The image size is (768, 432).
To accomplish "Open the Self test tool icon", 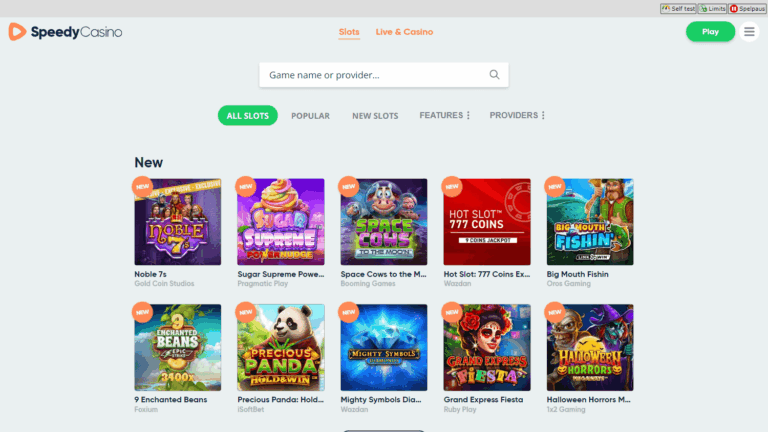I will [x=678, y=8].
